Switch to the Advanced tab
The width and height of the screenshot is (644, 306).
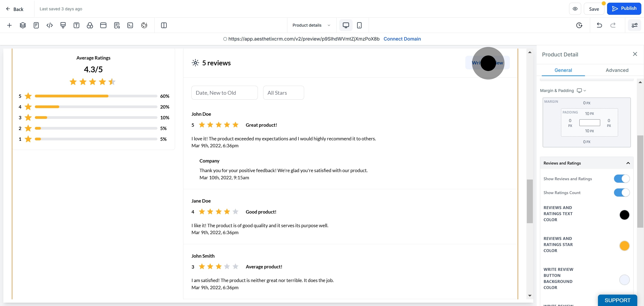click(617, 70)
